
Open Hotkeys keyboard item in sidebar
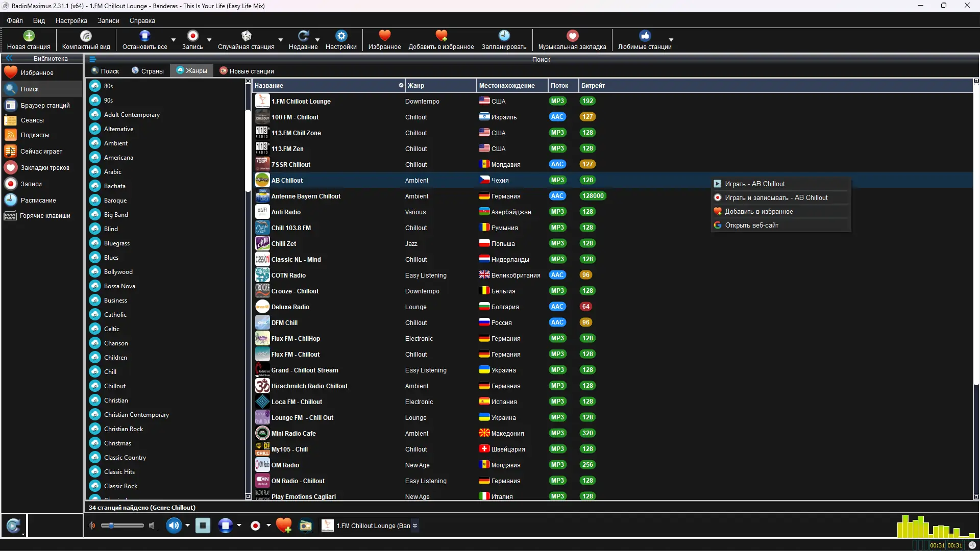45,216
